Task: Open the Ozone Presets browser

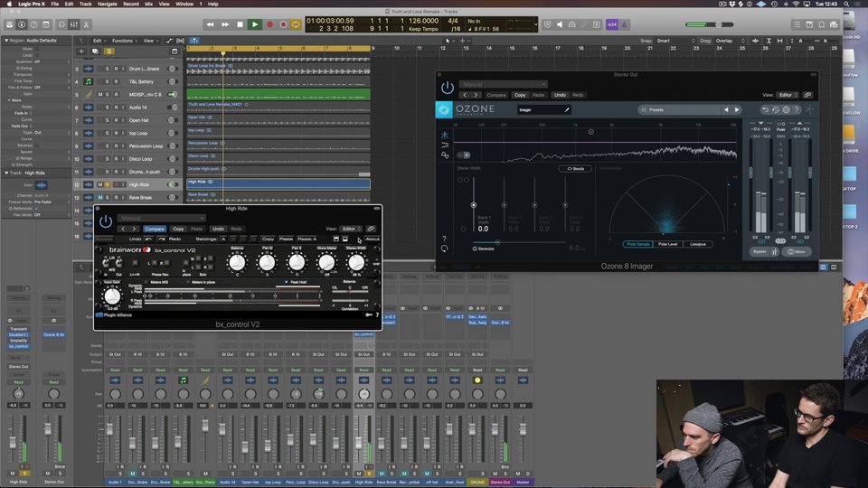Action: [679, 109]
